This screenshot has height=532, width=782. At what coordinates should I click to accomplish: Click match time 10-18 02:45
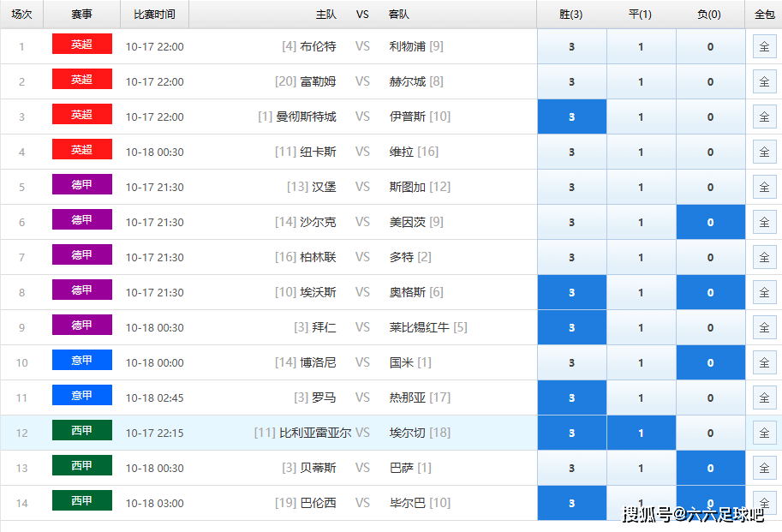pyautogui.click(x=155, y=398)
